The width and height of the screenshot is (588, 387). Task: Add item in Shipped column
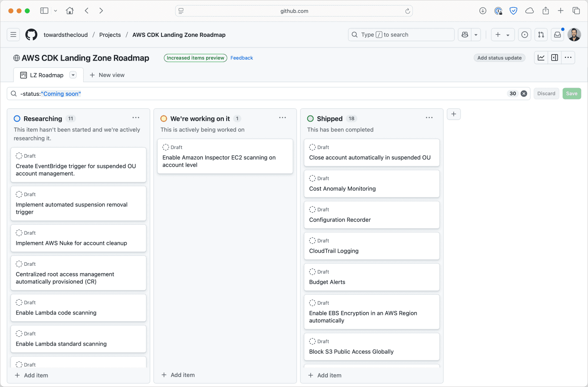pos(325,376)
